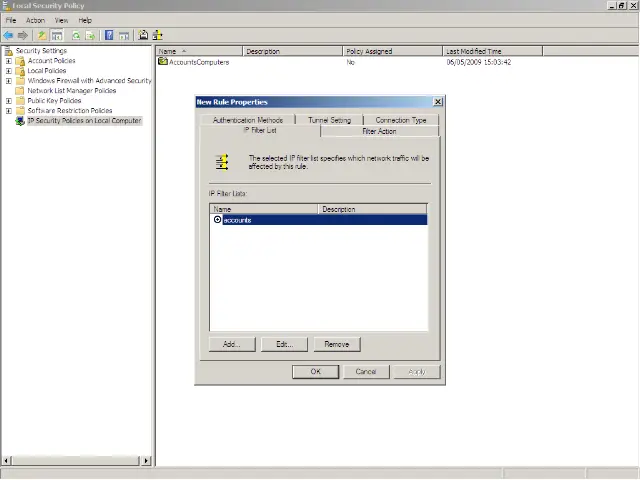Open the Action menu
This screenshot has width=640, height=480.
(35, 20)
